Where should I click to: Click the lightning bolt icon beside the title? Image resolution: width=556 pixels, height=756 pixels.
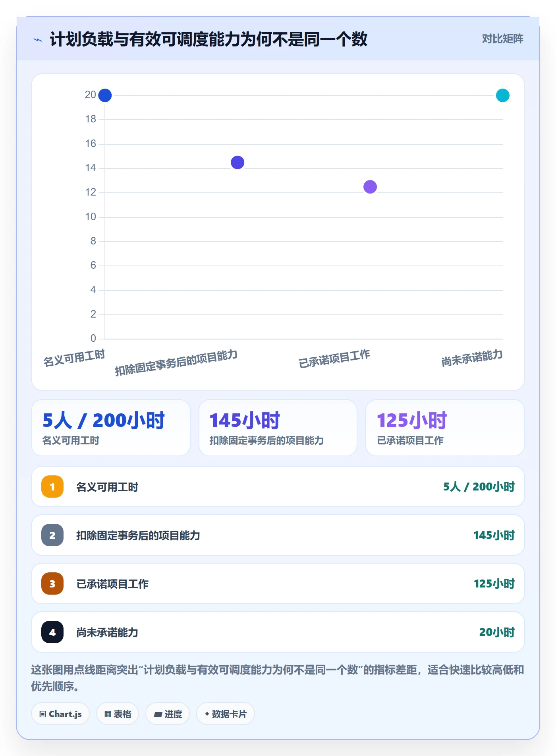coord(38,40)
